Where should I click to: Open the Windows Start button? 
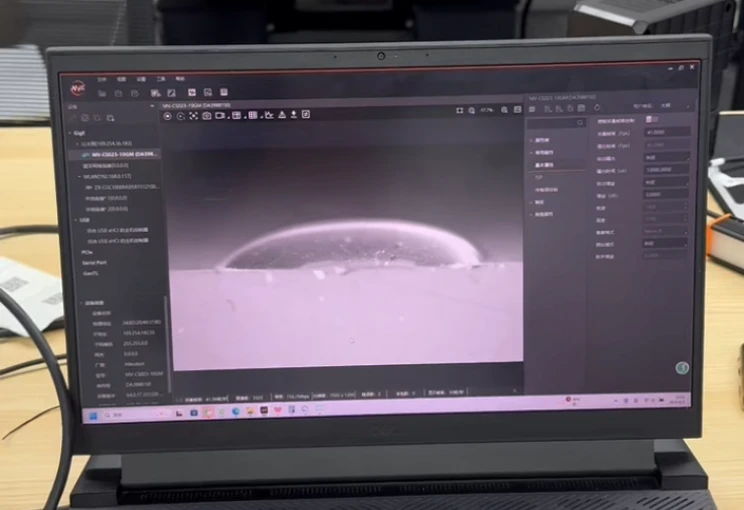tap(93, 416)
